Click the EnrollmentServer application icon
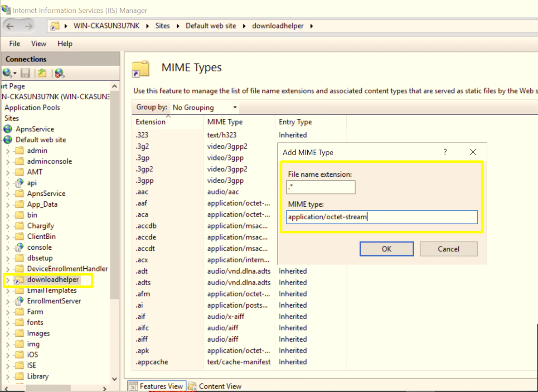 [x=19, y=301]
